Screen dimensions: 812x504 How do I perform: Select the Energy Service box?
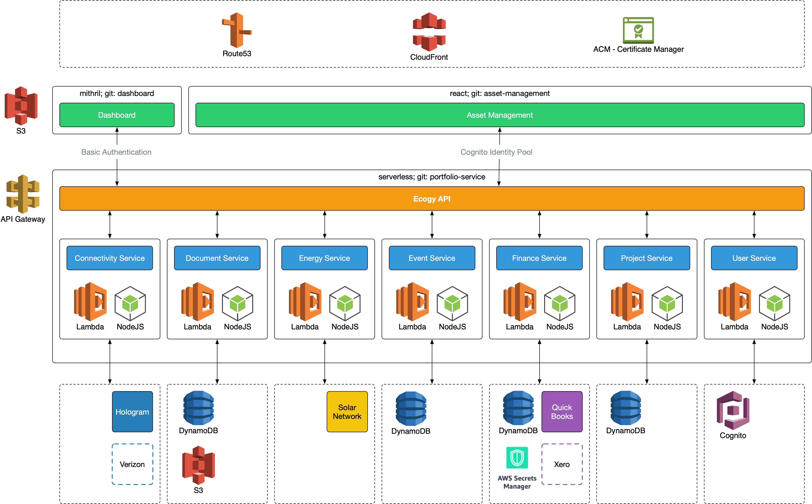325,258
